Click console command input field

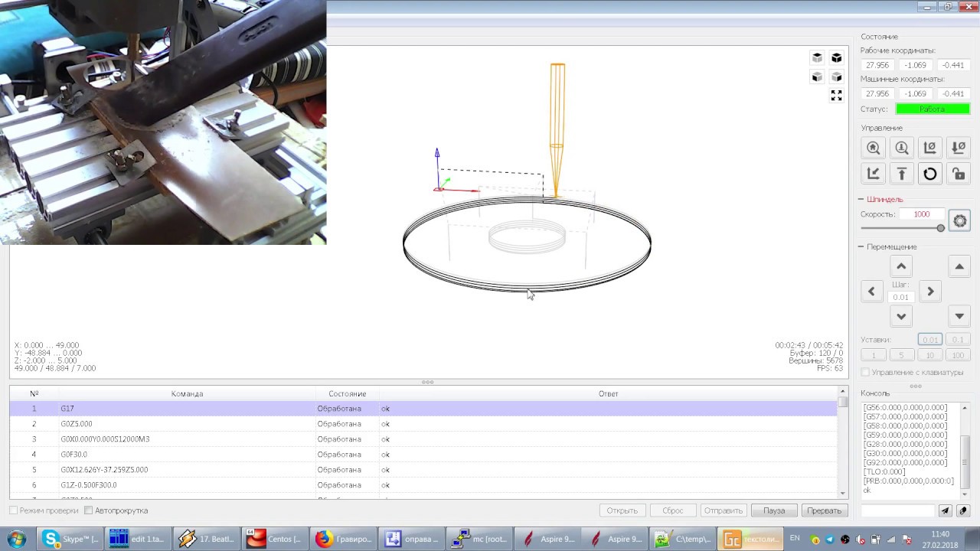tap(897, 510)
